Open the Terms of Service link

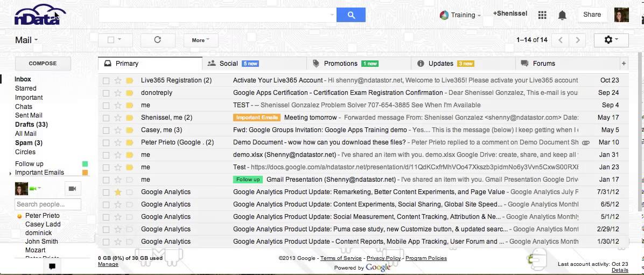(341, 258)
